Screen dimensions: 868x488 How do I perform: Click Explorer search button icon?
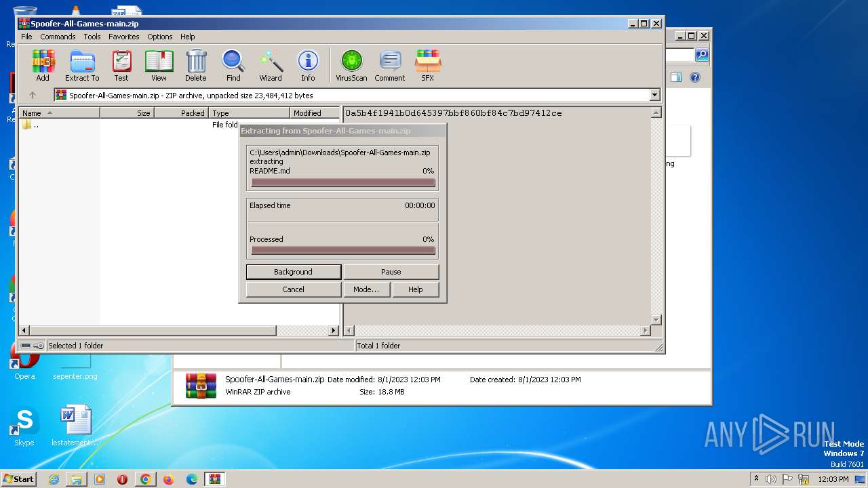pos(702,55)
